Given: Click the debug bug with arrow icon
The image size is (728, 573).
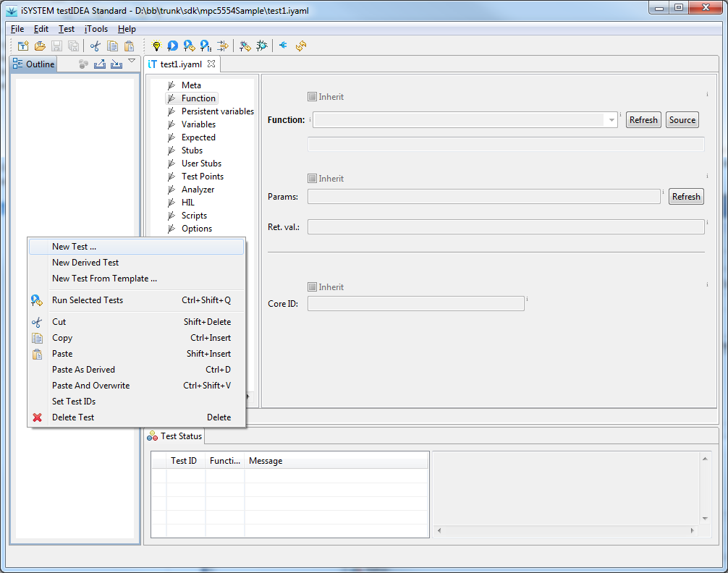Looking at the screenshot, I should point(245,46).
